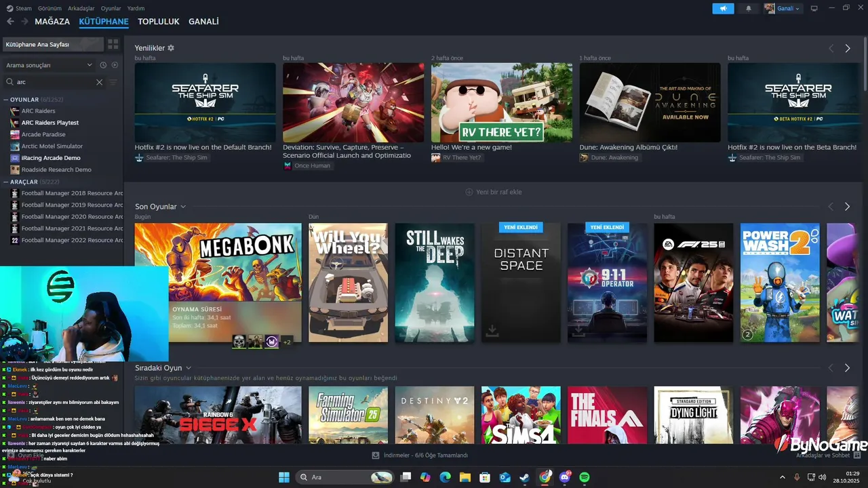Select Arcade Paradise in list
Image resolution: width=868 pixels, height=488 pixels.
[x=43, y=134]
